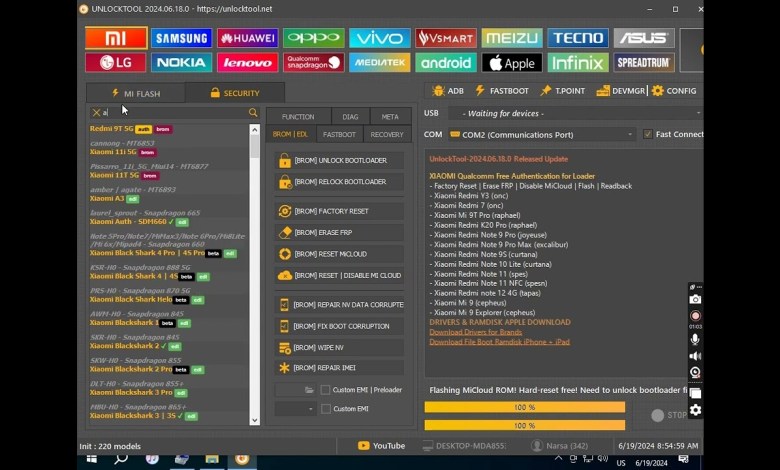Screen dimensions: 780x470
Task: Select the Samsung brand logo
Action: [x=182, y=38]
